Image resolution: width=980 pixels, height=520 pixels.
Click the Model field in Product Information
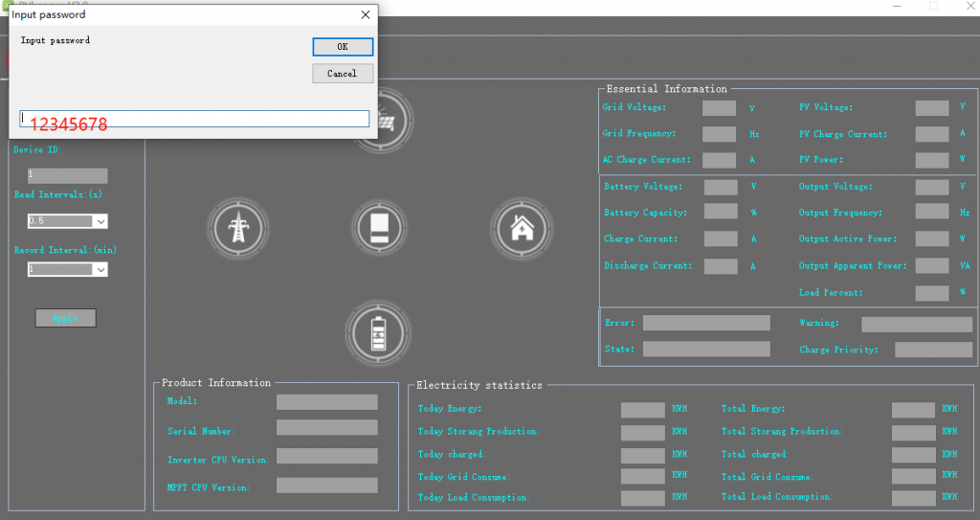[x=327, y=402]
